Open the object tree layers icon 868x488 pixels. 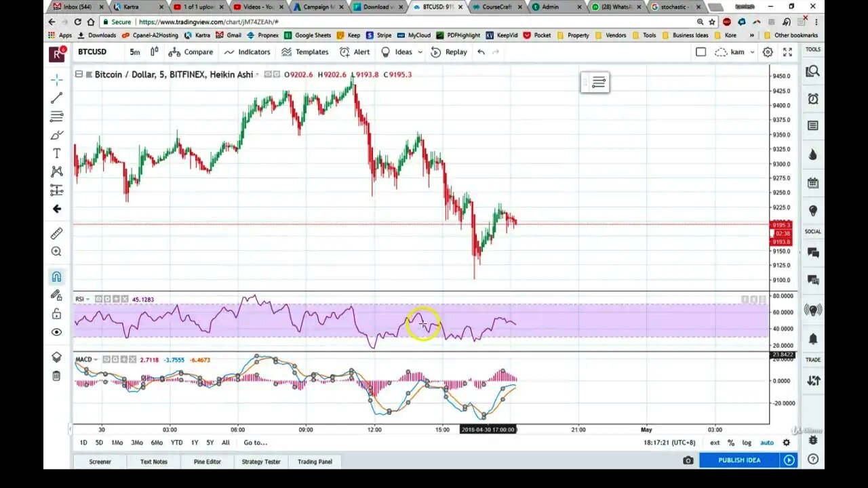pos(57,357)
